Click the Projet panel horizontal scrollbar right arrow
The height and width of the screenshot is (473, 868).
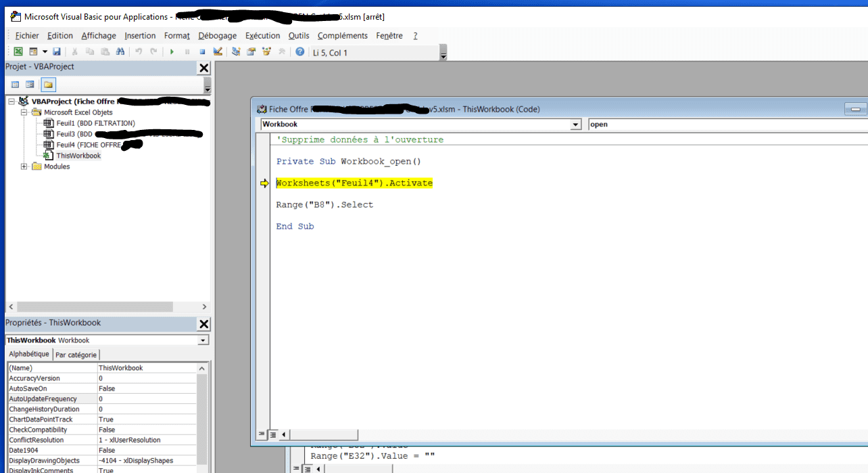[x=205, y=307]
